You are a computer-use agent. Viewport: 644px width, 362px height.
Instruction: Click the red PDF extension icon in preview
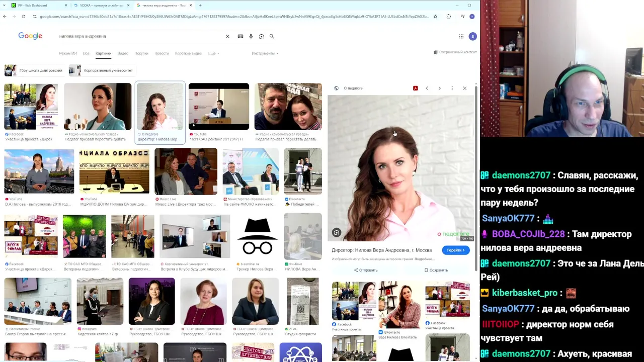click(415, 88)
